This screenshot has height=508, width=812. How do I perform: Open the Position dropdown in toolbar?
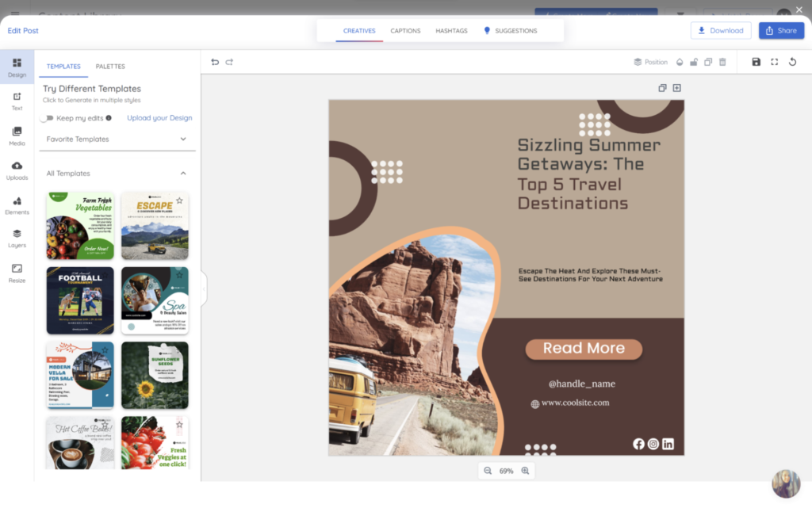click(x=650, y=62)
